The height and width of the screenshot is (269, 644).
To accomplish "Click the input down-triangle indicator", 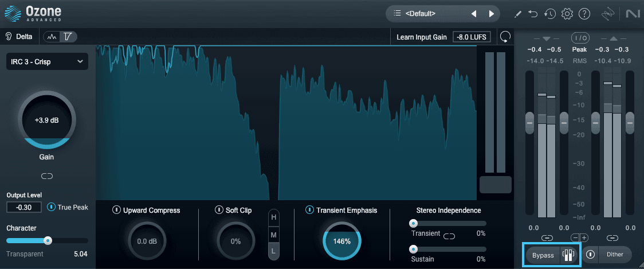I will (546, 38).
